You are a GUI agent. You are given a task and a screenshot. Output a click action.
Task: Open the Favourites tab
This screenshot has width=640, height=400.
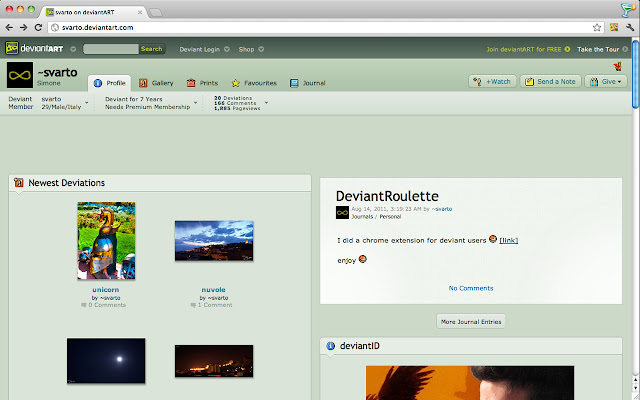click(x=254, y=83)
